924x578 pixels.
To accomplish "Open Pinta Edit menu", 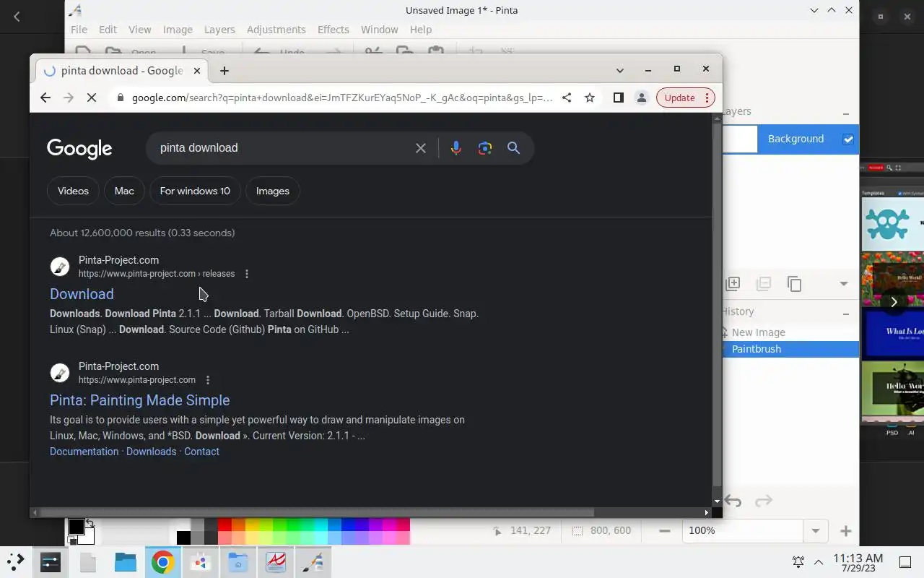I will click(x=108, y=30).
